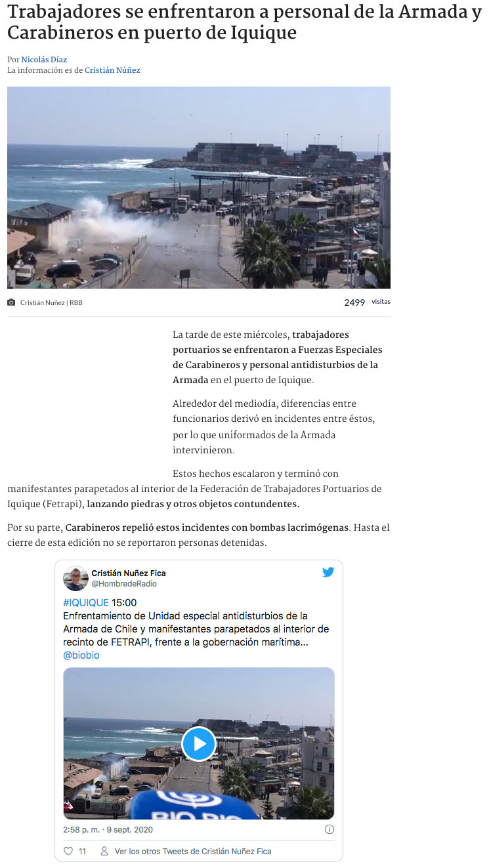Viewport: 489px width, 868px height.
Task: Click the tweet like count 11
Action: pos(82,851)
